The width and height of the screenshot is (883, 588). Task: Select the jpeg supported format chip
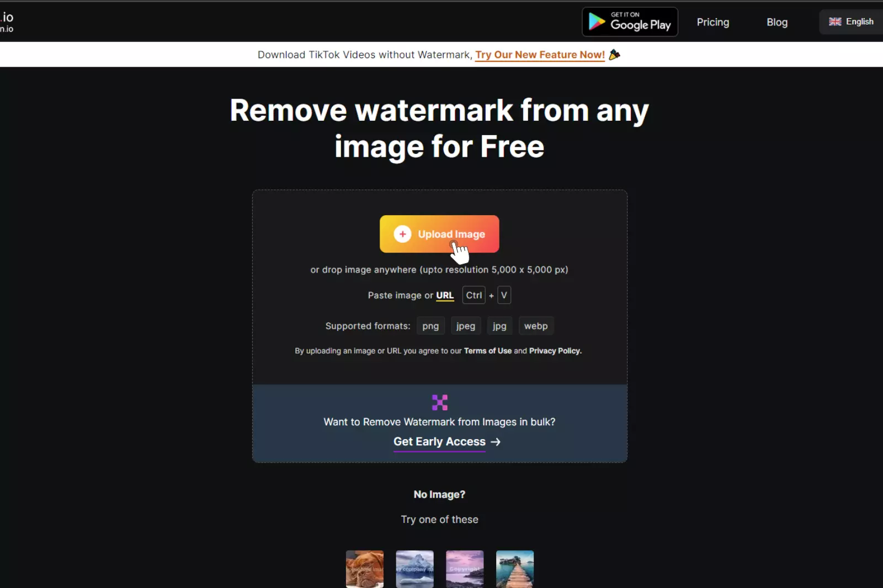[x=465, y=325]
